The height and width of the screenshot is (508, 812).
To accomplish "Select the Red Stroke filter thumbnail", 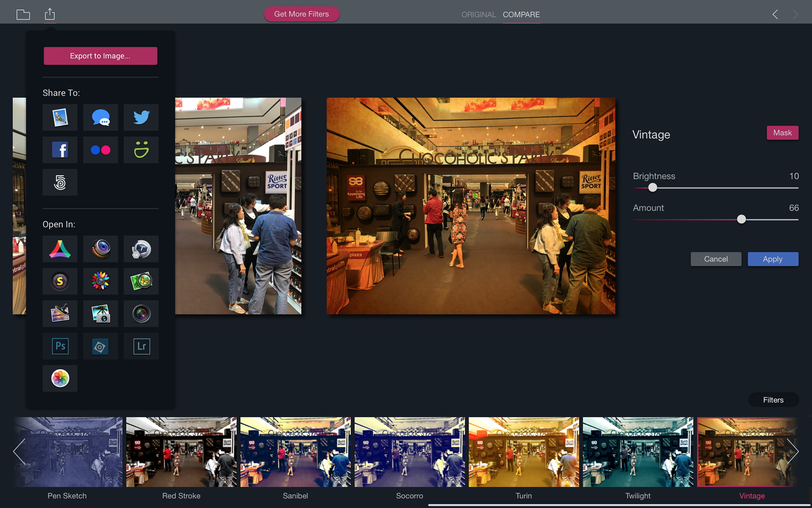I will (x=181, y=452).
